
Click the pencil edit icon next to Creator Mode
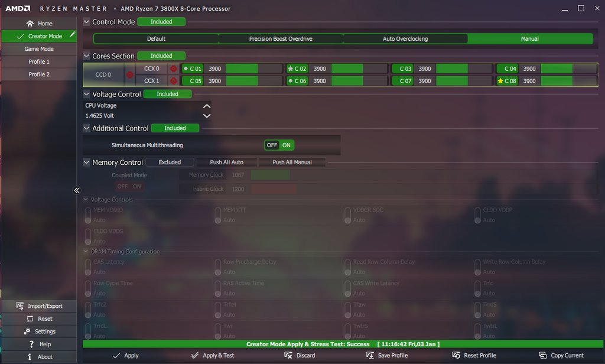coord(72,35)
